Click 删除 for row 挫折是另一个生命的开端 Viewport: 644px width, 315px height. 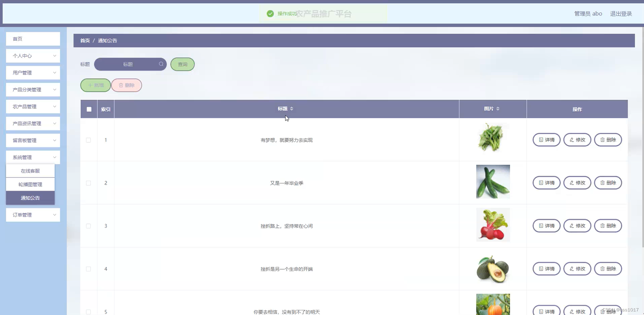608,269
